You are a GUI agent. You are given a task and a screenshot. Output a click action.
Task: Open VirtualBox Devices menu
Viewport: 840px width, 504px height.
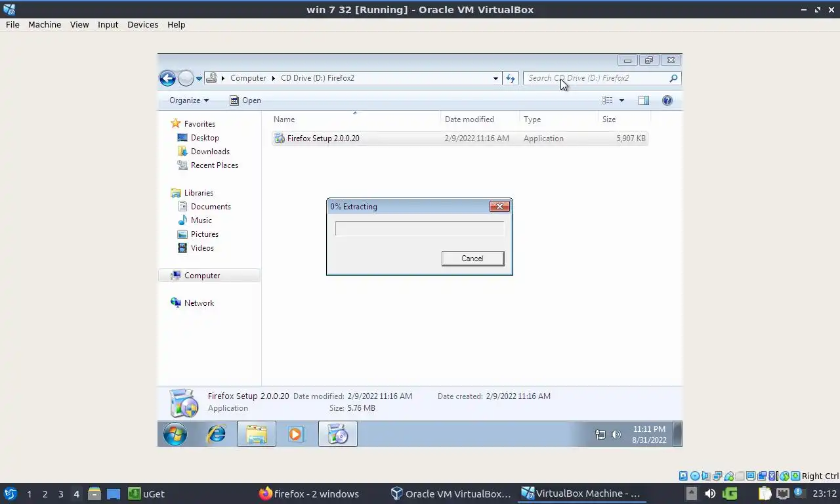143,24
